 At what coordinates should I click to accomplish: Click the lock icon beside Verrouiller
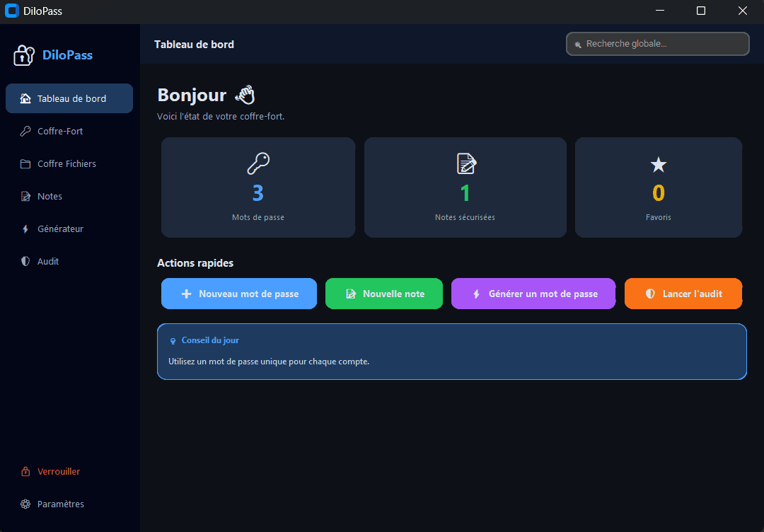click(25, 472)
